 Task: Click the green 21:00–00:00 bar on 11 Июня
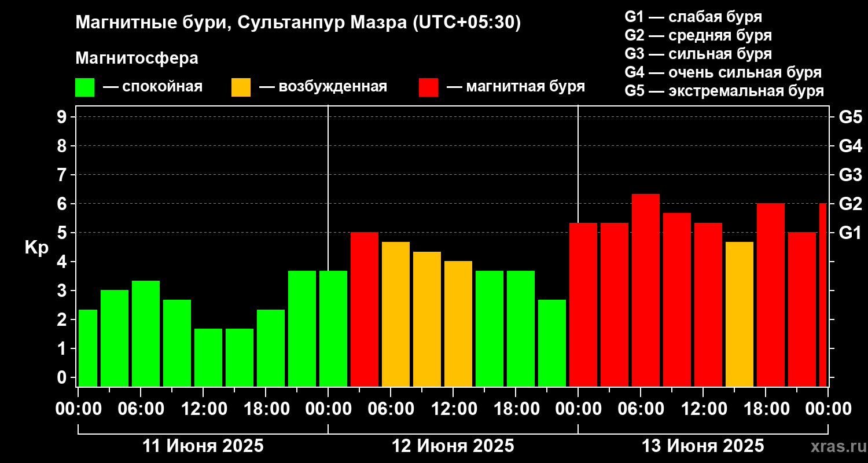[302, 328]
